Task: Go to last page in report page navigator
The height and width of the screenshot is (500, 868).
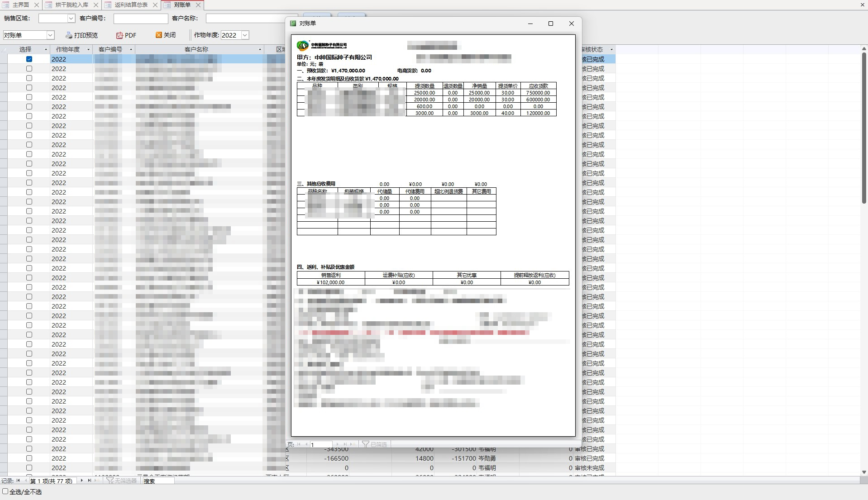Action: click(345, 444)
